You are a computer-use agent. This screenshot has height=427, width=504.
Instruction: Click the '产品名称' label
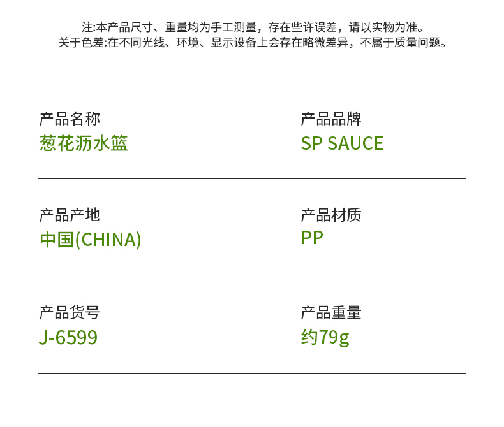pos(70,119)
